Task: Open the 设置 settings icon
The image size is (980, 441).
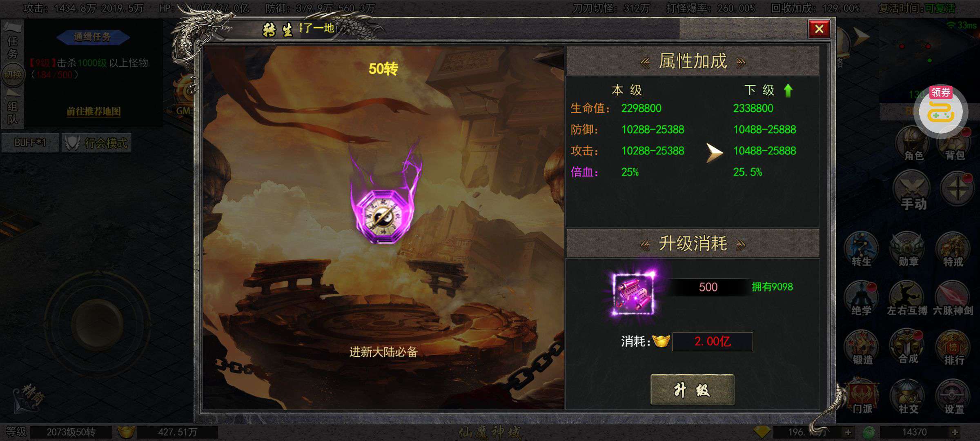Action: pos(953,396)
